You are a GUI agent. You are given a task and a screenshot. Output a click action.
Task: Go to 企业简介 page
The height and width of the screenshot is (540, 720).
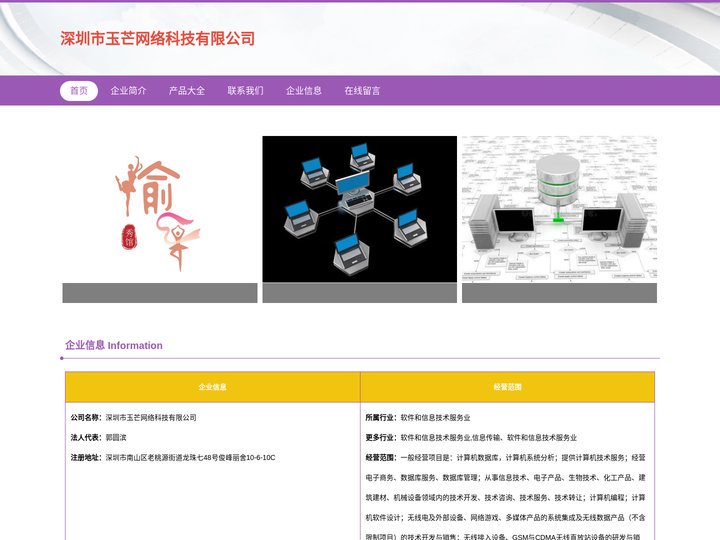click(128, 90)
